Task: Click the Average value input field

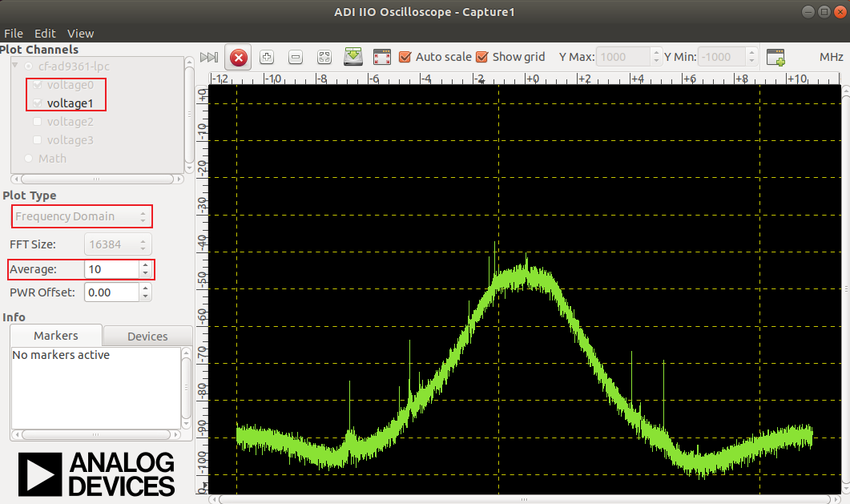Action: 111,269
